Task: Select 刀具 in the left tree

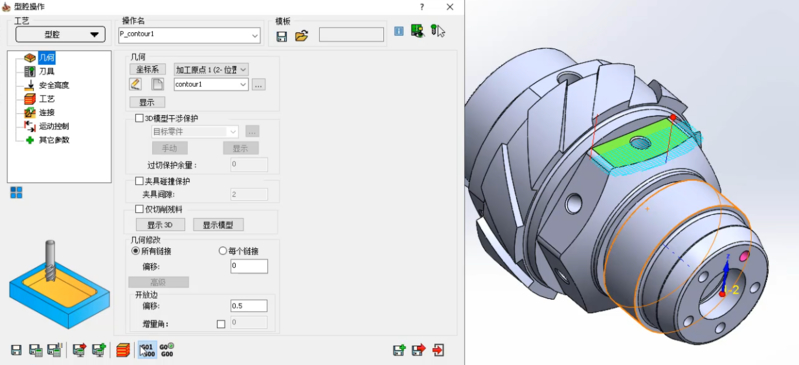Action: 46,72
